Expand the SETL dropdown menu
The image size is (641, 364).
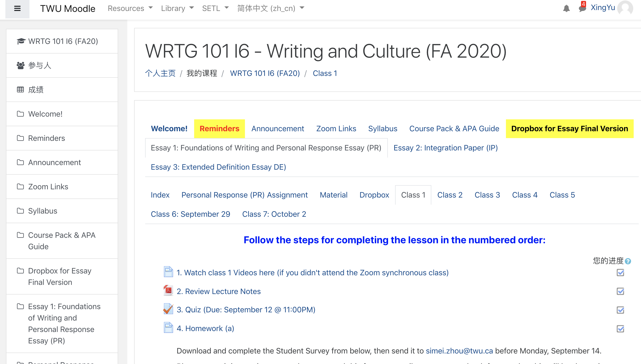point(215,8)
